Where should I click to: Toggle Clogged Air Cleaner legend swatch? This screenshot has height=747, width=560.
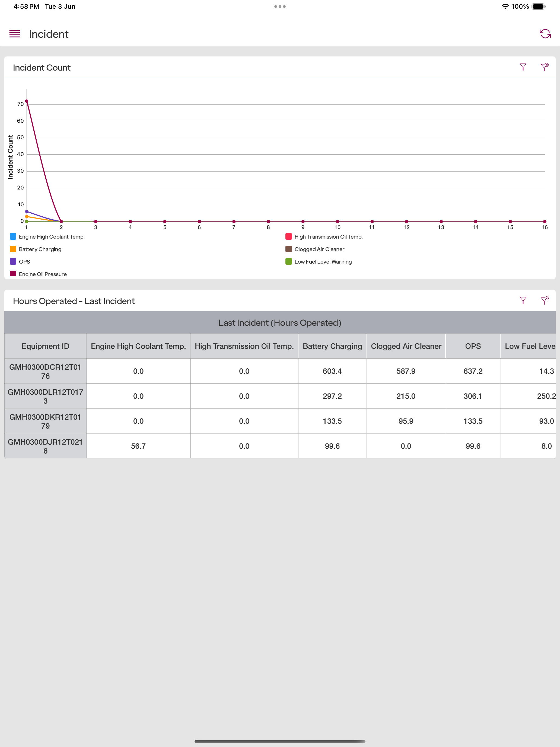pos(289,249)
